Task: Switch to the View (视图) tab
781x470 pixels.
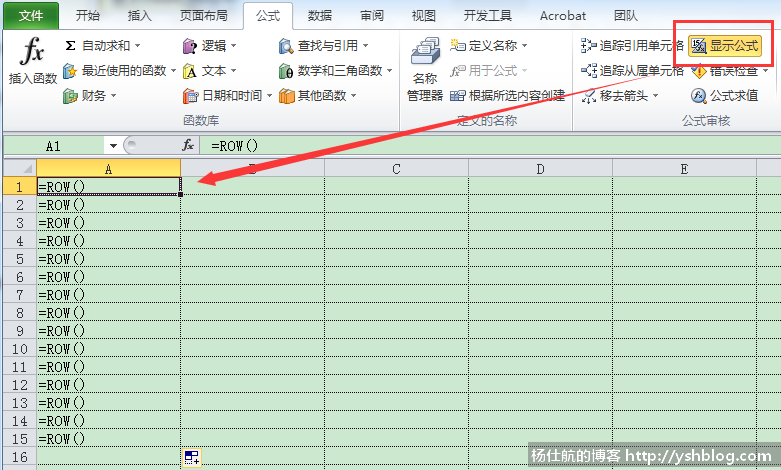Action: point(424,16)
